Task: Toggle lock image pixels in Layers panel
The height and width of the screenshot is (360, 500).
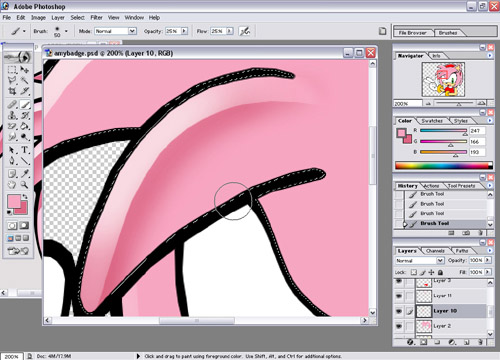Action: [x=423, y=272]
